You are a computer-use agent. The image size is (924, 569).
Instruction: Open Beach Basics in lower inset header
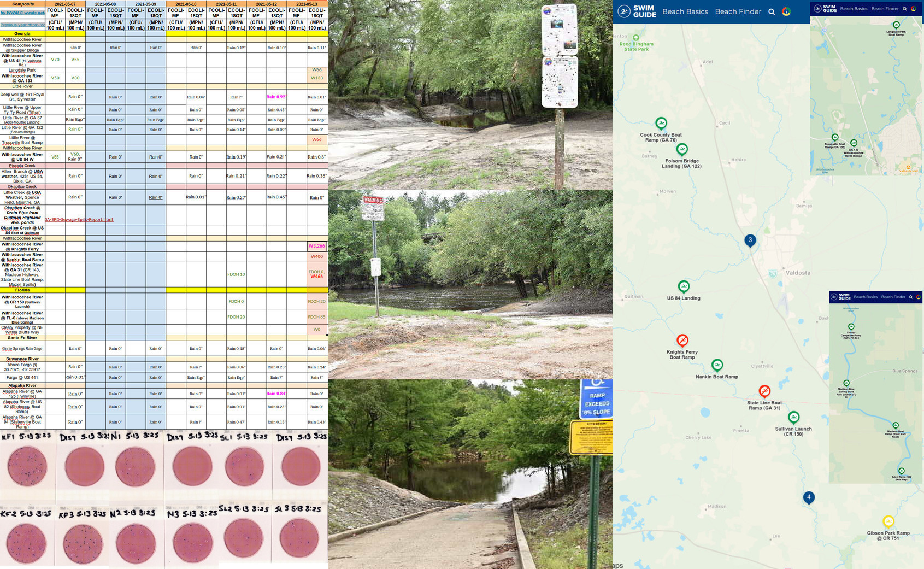[866, 297]
